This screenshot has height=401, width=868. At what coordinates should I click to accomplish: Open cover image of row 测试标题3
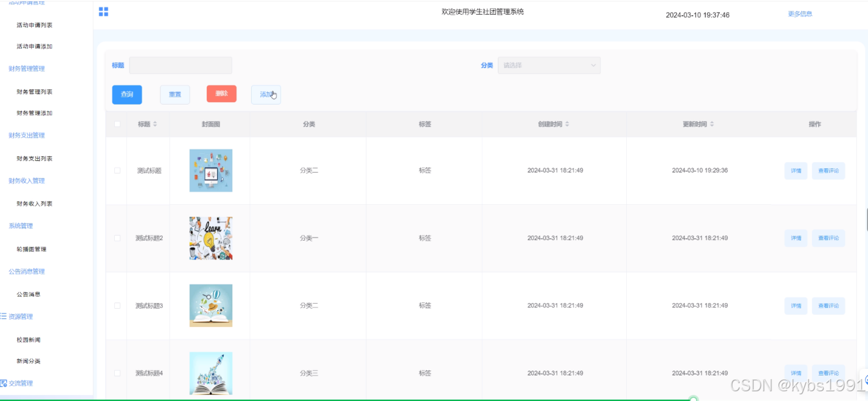pos(211,306)
